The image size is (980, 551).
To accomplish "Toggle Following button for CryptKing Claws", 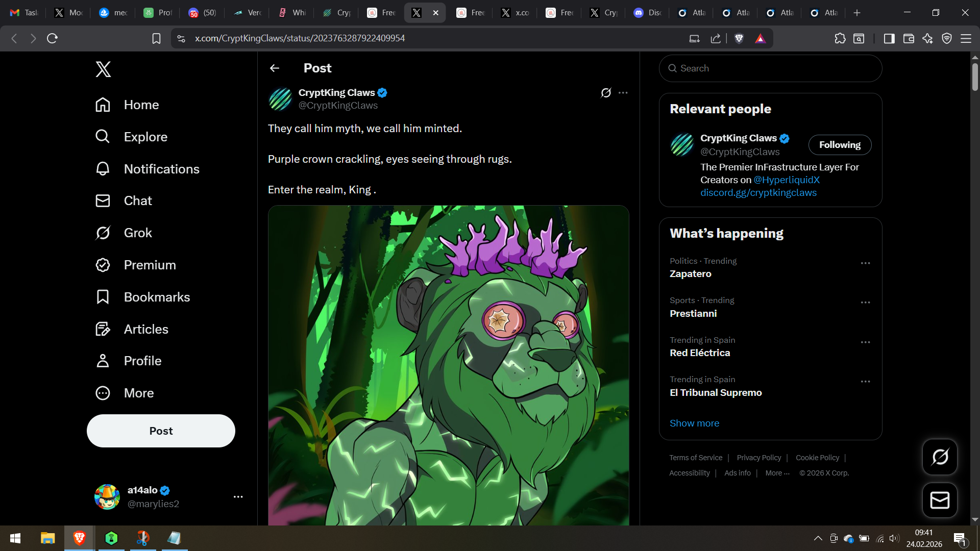I will click(840, 145).
